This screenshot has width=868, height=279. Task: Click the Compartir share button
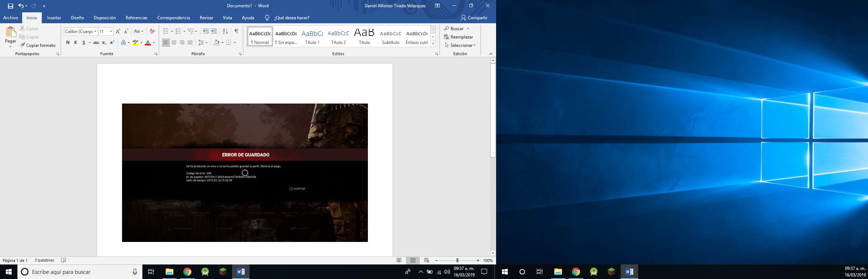click(474, 18)
